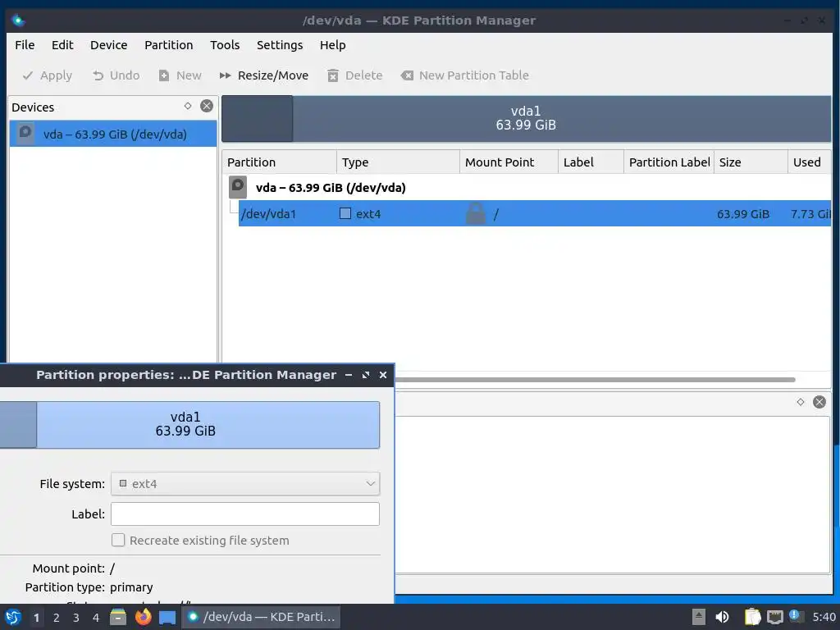The image size is (840, 630).
Task: Switch to virtual desktop 2
Action: 57,618
